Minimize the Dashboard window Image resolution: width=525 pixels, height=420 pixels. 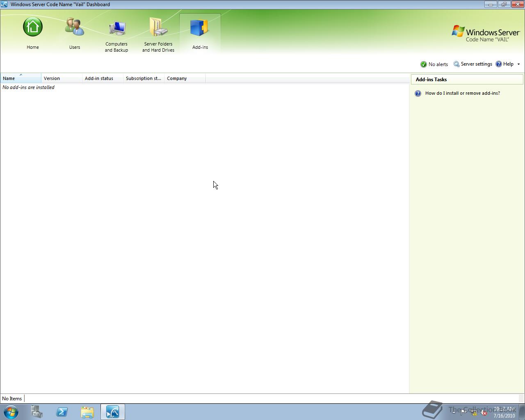click(x=491, y=5)
